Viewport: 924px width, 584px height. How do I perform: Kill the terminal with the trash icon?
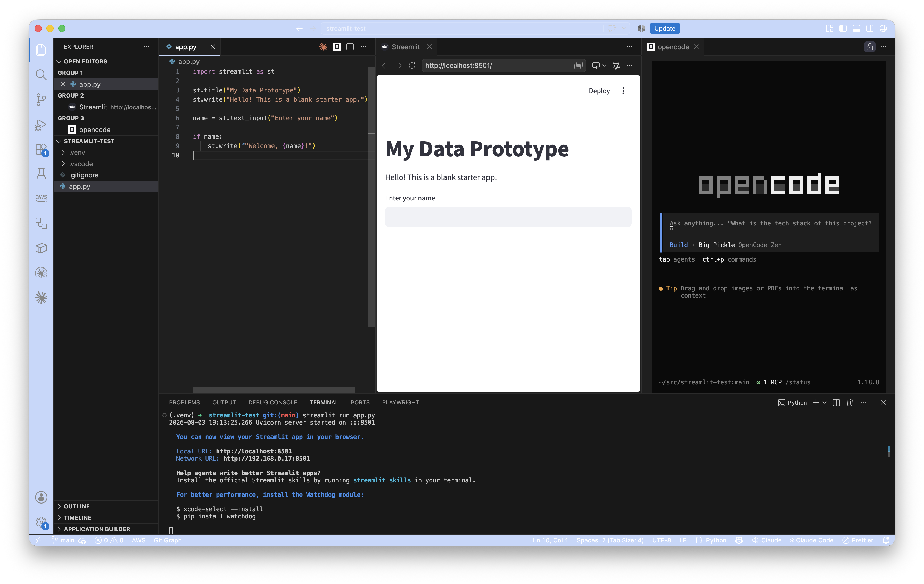click(x=849, y=402)
